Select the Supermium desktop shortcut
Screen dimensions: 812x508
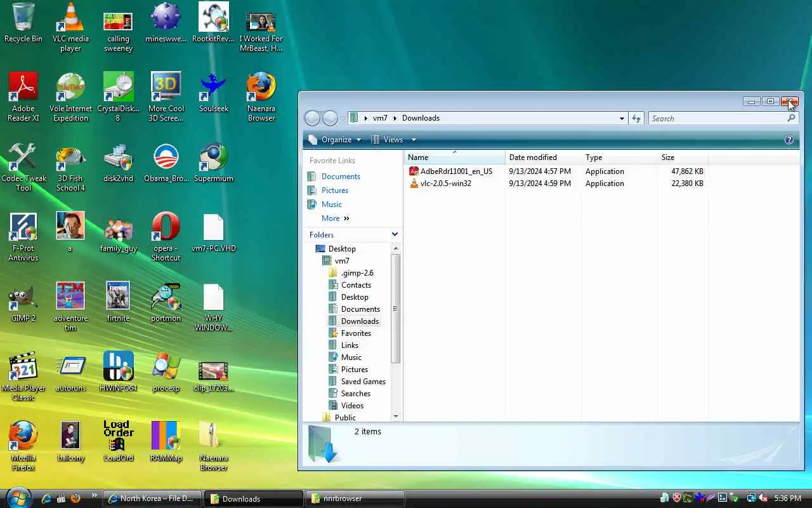[x=214, y=162]
